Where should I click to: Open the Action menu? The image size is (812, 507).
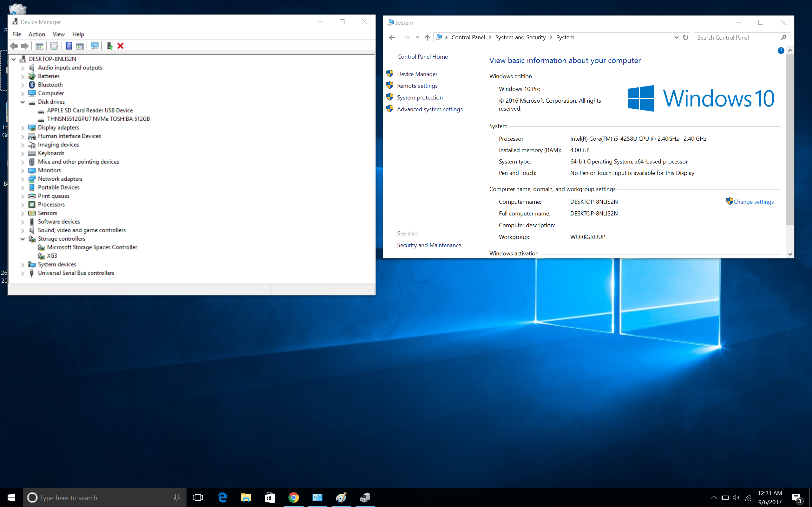pyautogui.click(x=36, y=34)
